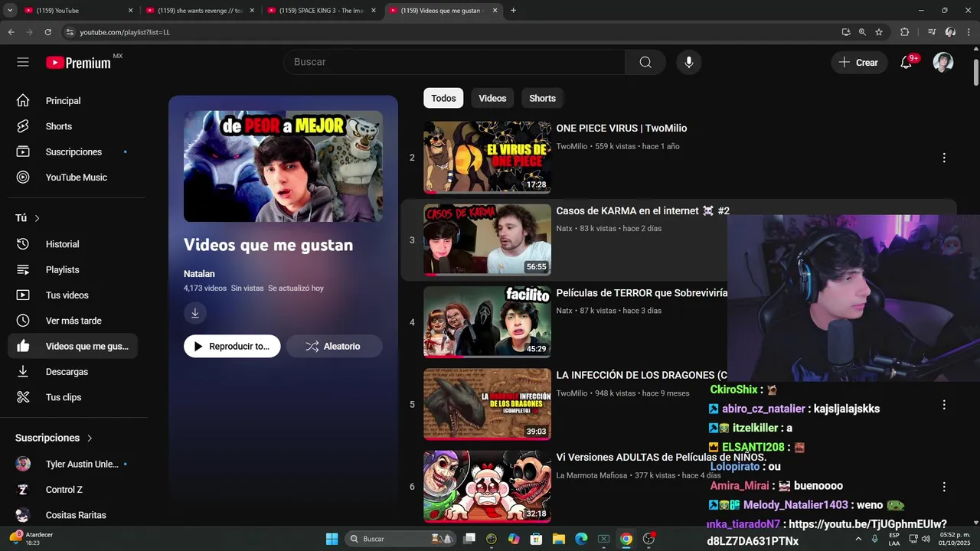Open options menu for LA INFECCIÓN DE LOS DRAGONES
This screenshot has height=551, width=980.
tap(944, 404)
